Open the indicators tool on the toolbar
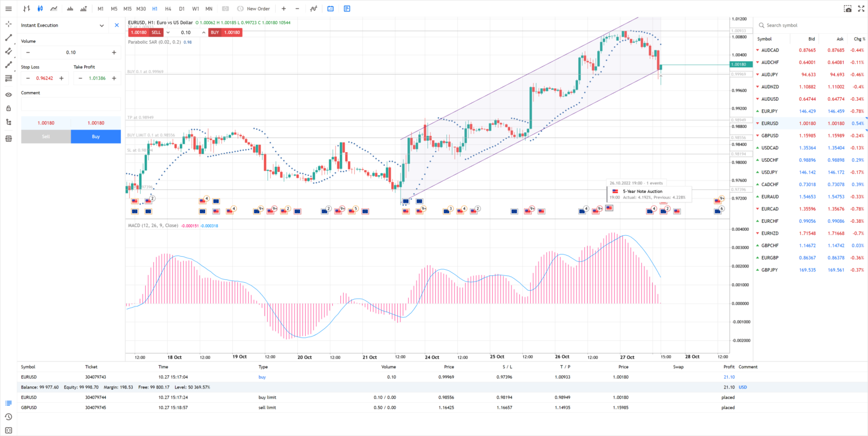868x436 pixels. 313,8
